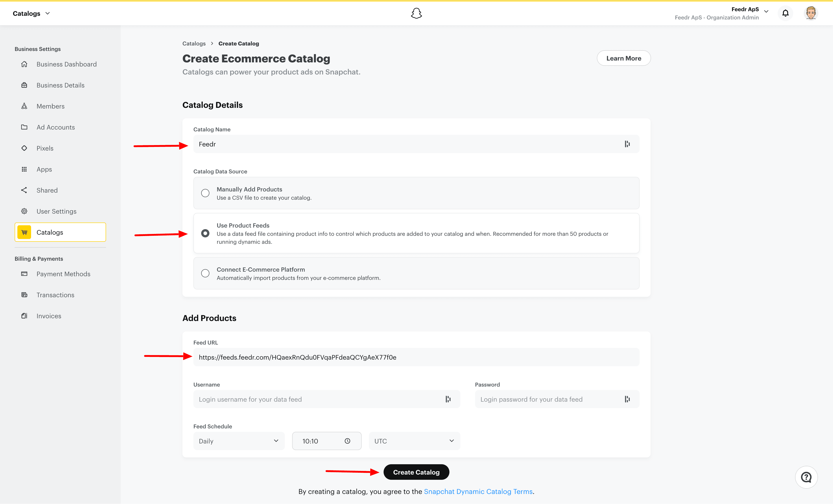Enable the Use Product Feeds option
This screenshot has width=833, height=504.
(x=205, y=233)
